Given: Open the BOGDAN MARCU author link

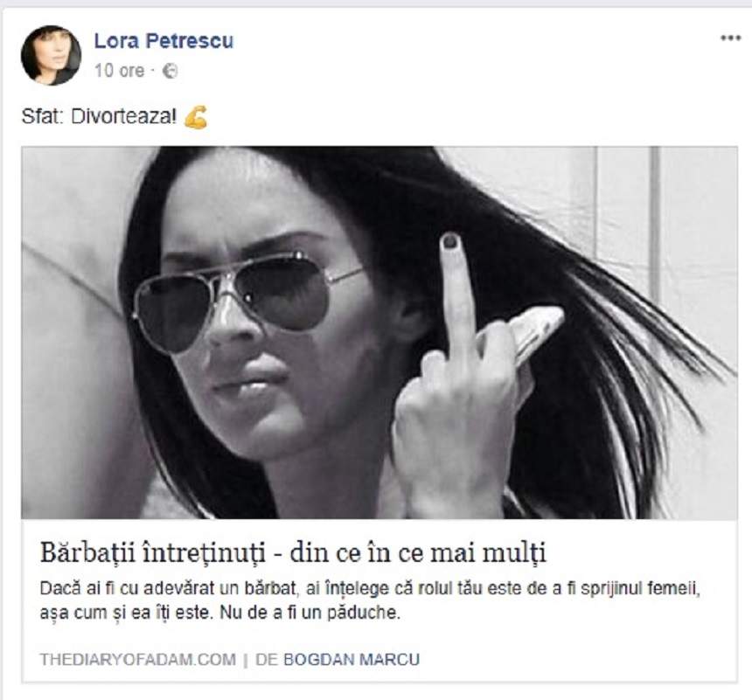Looking at the screenshot, I should 352,659.
